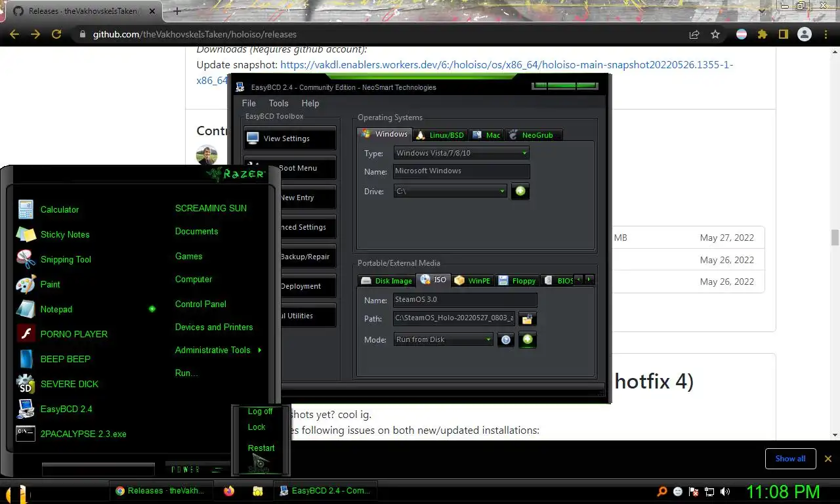Go back in Chrome browser
840x504 pixels.
pyautogui.click(x=14, y=34)
